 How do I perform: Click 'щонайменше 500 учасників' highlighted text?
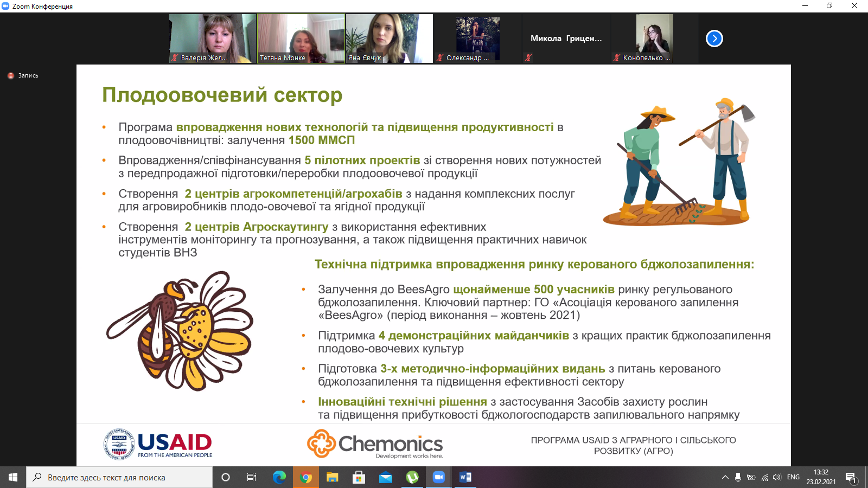click(534, 290)
